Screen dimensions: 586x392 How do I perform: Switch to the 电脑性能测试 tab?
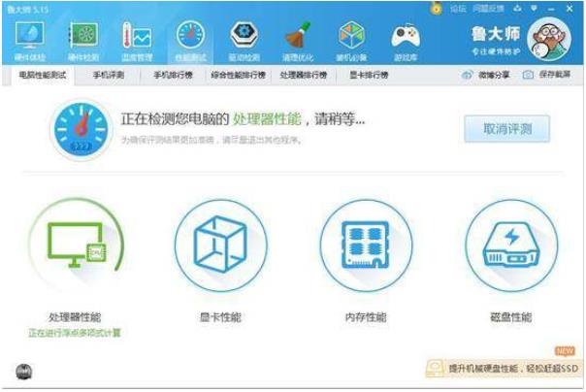tap(43, 75)
